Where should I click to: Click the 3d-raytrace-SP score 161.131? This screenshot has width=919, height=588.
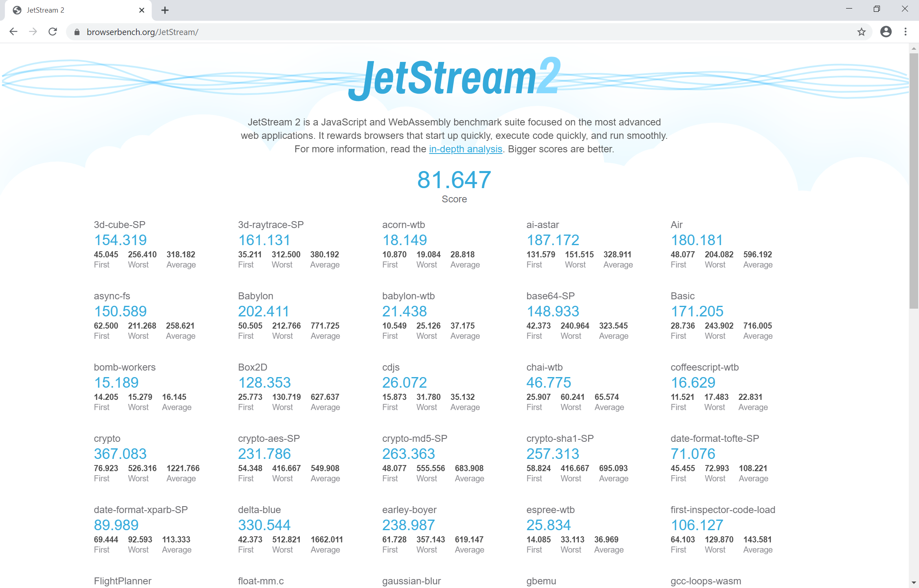[264, 240]
